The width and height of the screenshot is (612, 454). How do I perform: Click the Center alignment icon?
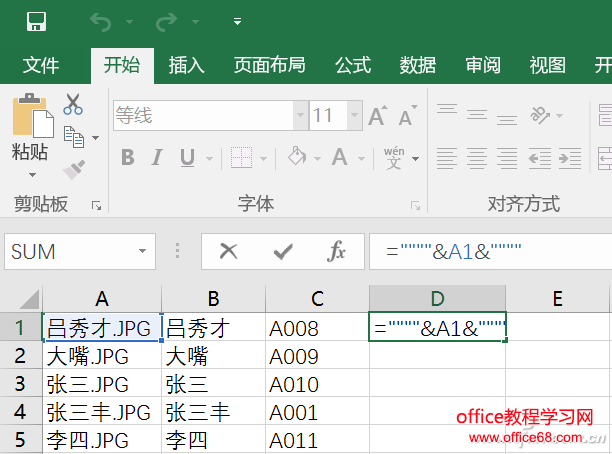click(x=477, y=158)
